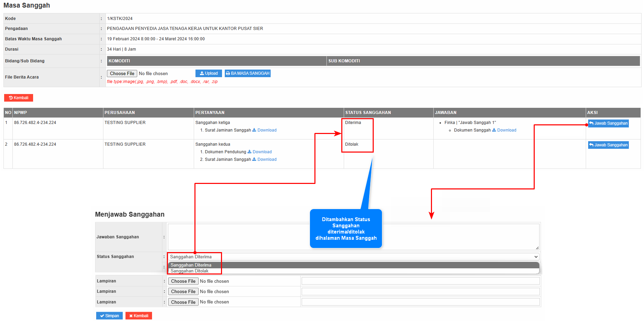This screenshot has height=321, width=644.
Task: Click the NPWP number in row 2
Action: point(35,144)
